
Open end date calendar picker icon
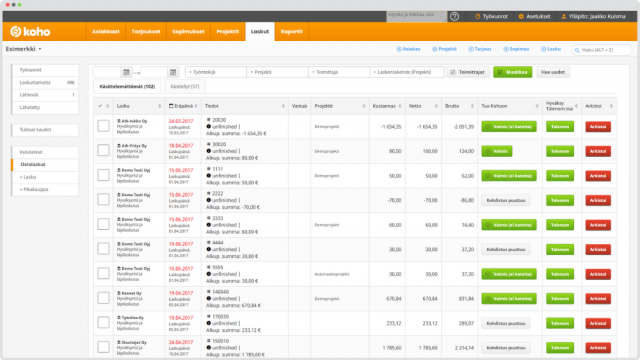pos(173,72)
